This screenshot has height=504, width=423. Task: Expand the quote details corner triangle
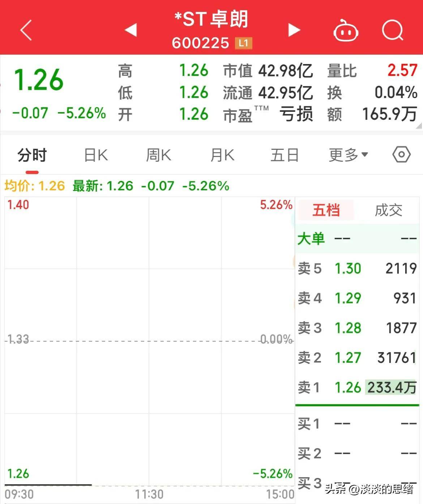419,126
